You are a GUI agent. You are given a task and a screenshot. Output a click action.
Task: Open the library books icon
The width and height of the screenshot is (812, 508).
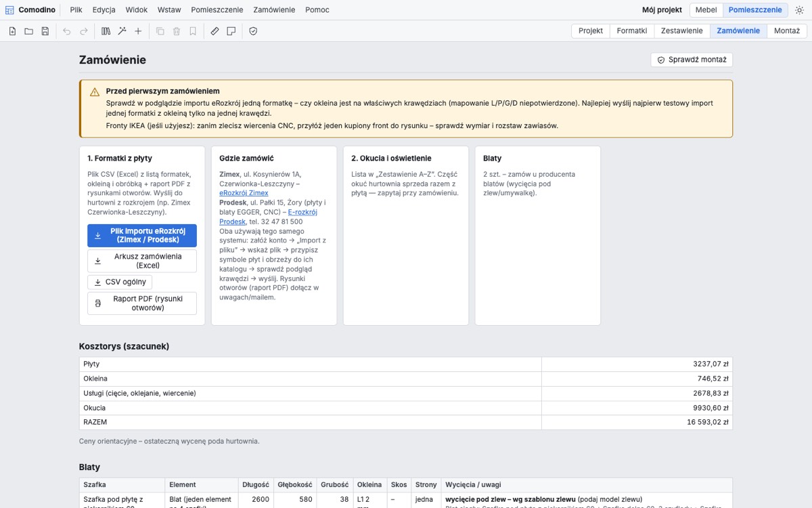(x=106, y=31)
